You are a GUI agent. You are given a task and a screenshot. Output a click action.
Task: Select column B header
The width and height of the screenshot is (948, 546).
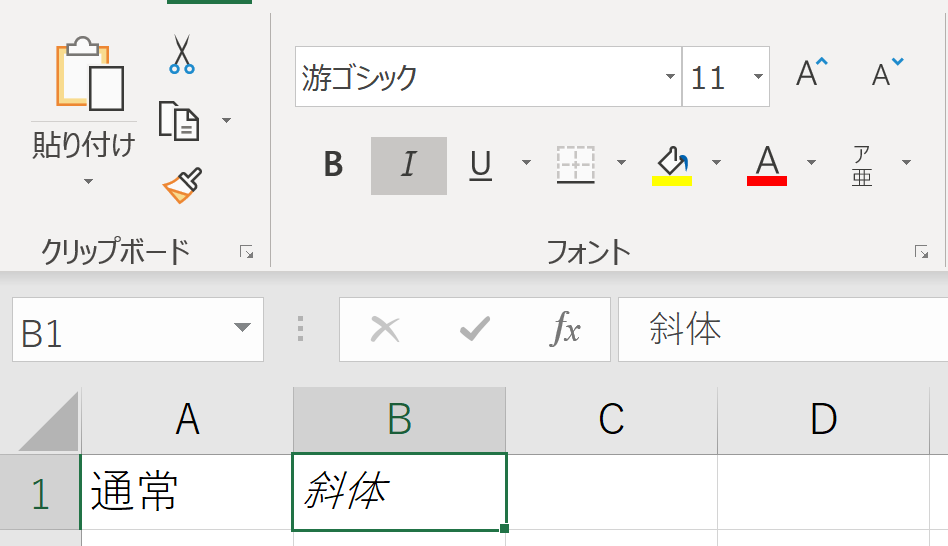click(x=400, y=420)
